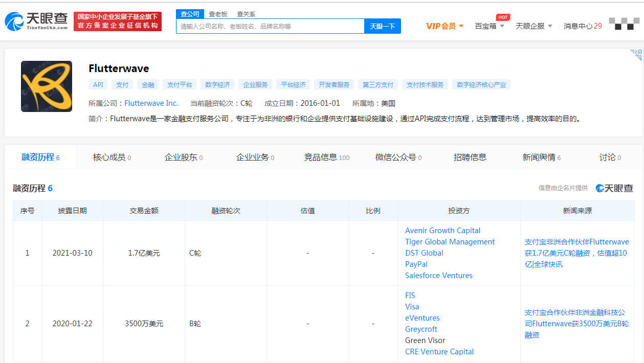Select the 查关系 search tab

pyautogui.click(x=246, y=14)
